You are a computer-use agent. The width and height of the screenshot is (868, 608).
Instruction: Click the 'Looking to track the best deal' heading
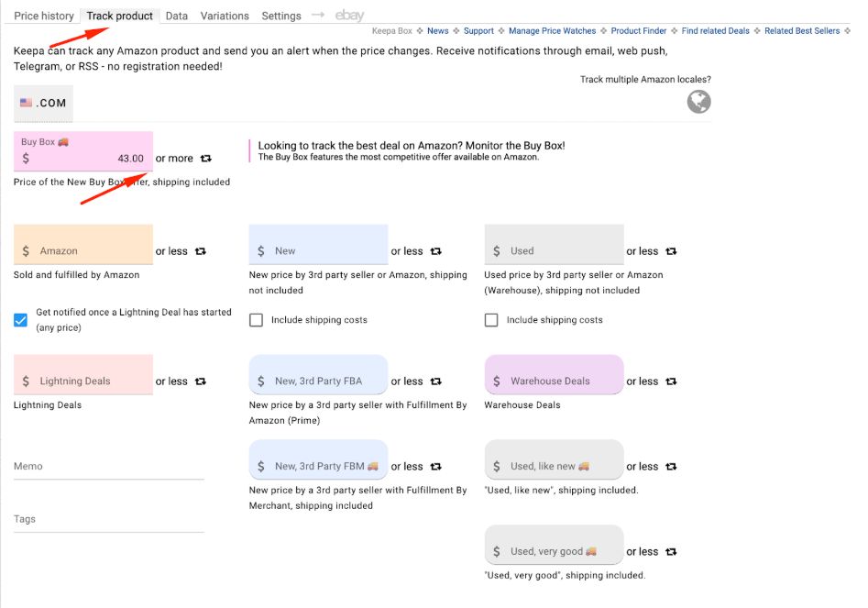click(x=412, y=146)
